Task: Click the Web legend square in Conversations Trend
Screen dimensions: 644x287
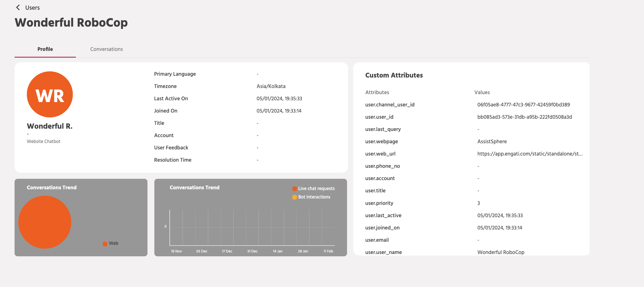Action: [105, 243]
